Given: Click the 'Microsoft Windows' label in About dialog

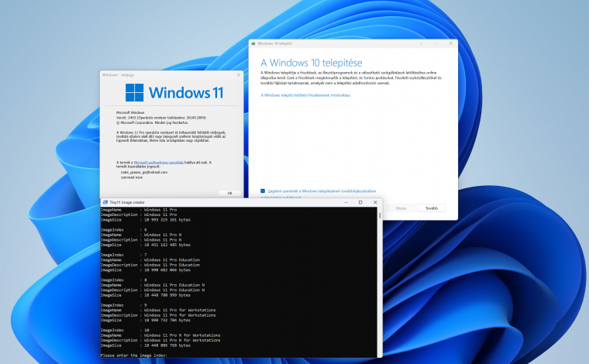Looking at the screenshot, I should click(x=130, y=112).
